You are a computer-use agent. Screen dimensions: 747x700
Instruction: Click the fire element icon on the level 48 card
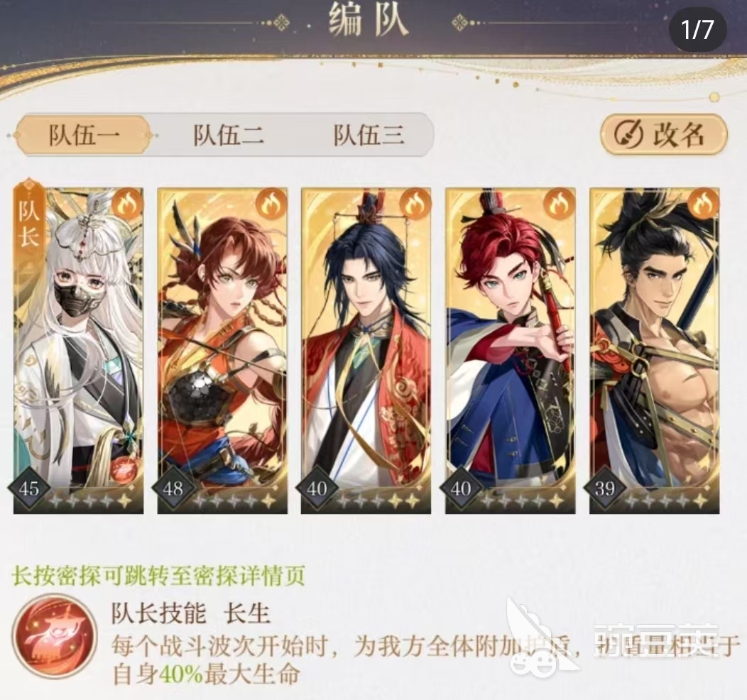coord(271,204)
